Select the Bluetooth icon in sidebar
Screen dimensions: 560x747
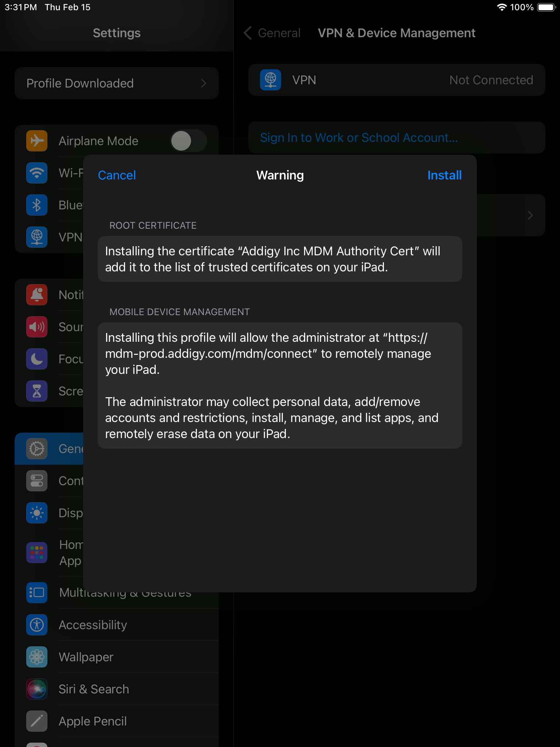click(x=37, y=205)
